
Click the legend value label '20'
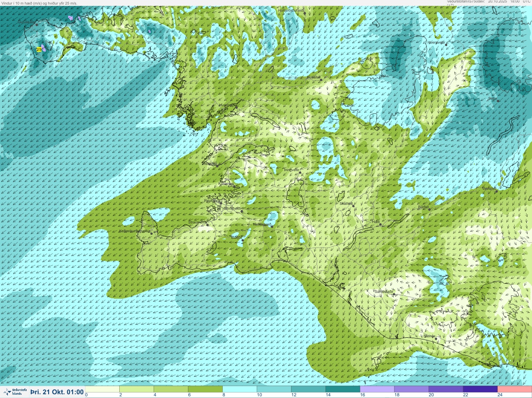[x=431, y=395]
